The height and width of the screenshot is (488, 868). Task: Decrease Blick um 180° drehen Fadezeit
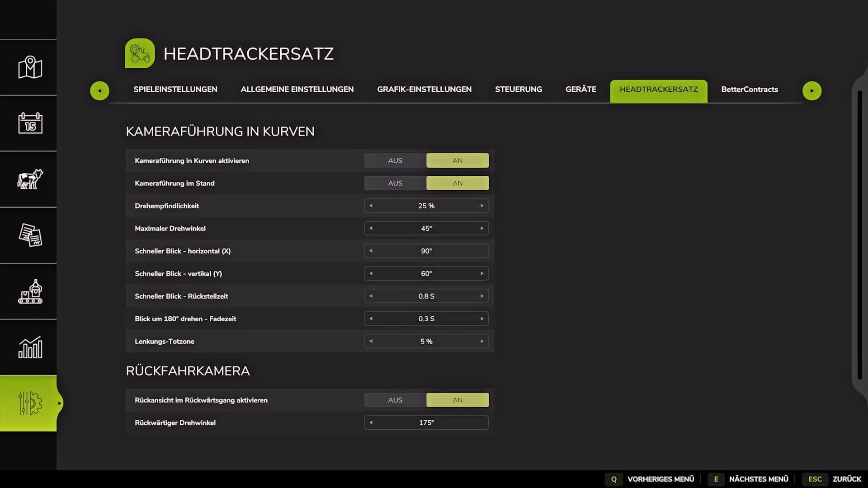click(371, 319)
